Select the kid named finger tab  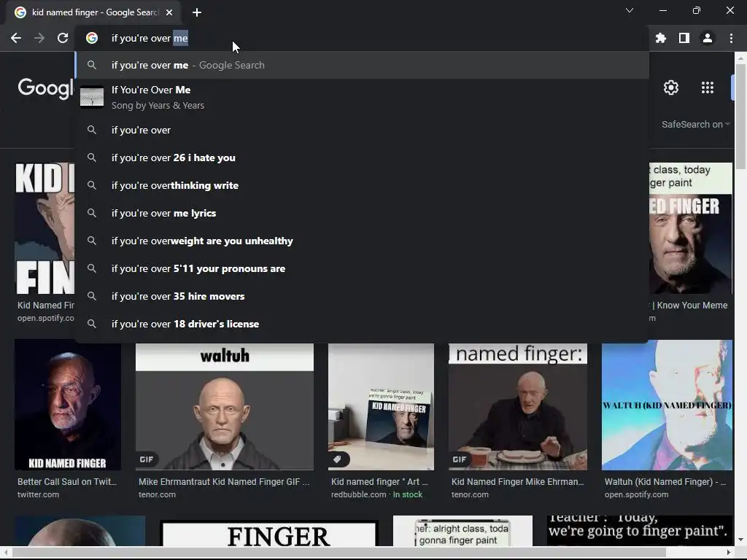pos(93,12)
